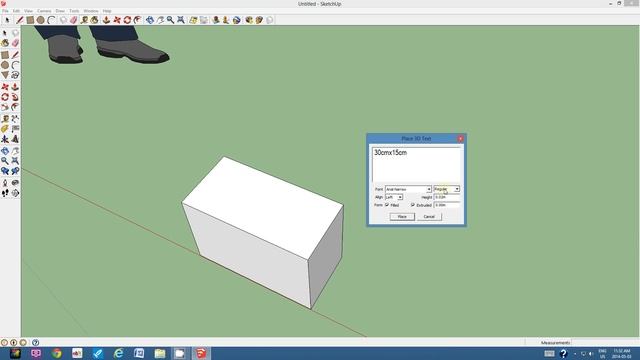Select the Freehand tool in left tool set
This screenshot has width=640, height=360.
(x=15, y=75)
